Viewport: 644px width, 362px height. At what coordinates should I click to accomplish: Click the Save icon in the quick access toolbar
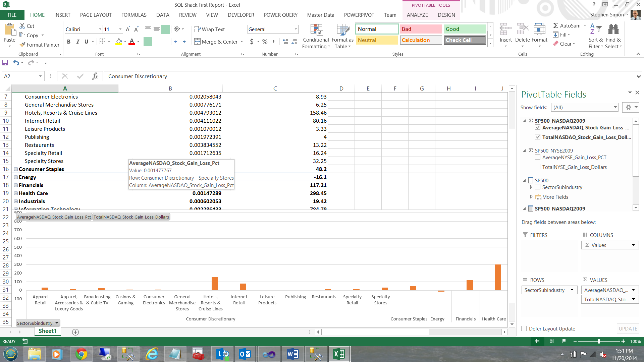pos(5,63)
